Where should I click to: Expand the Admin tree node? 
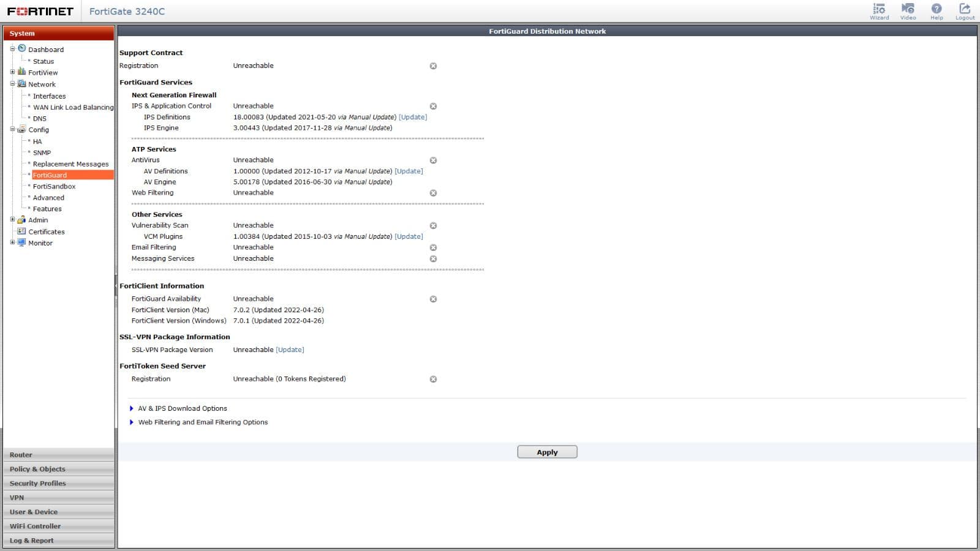click(x=12, y=220)
